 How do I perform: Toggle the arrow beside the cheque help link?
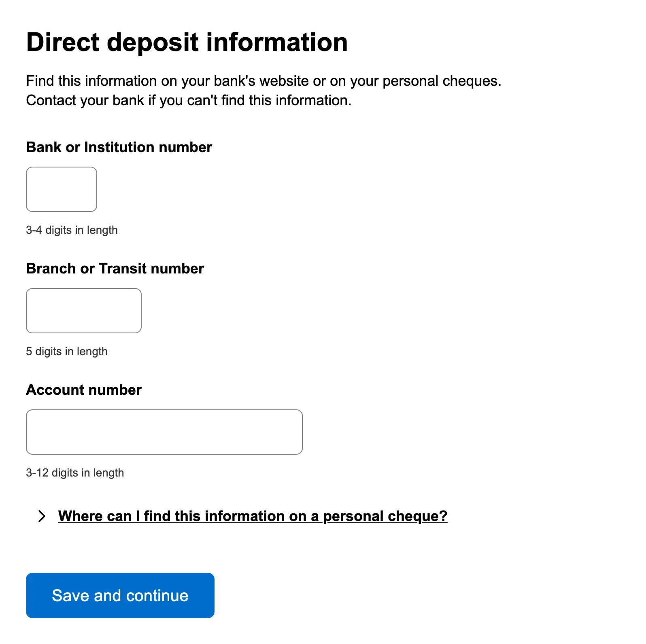42,516
